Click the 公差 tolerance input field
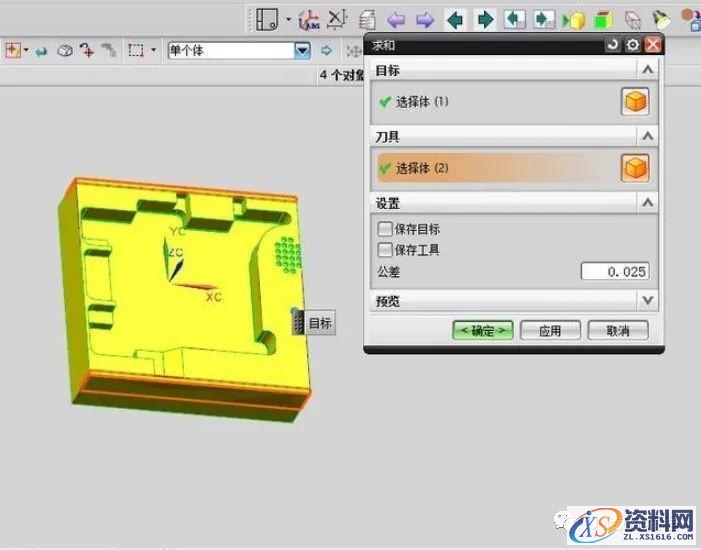Viewport: 701px width, 550px height. 615,271
